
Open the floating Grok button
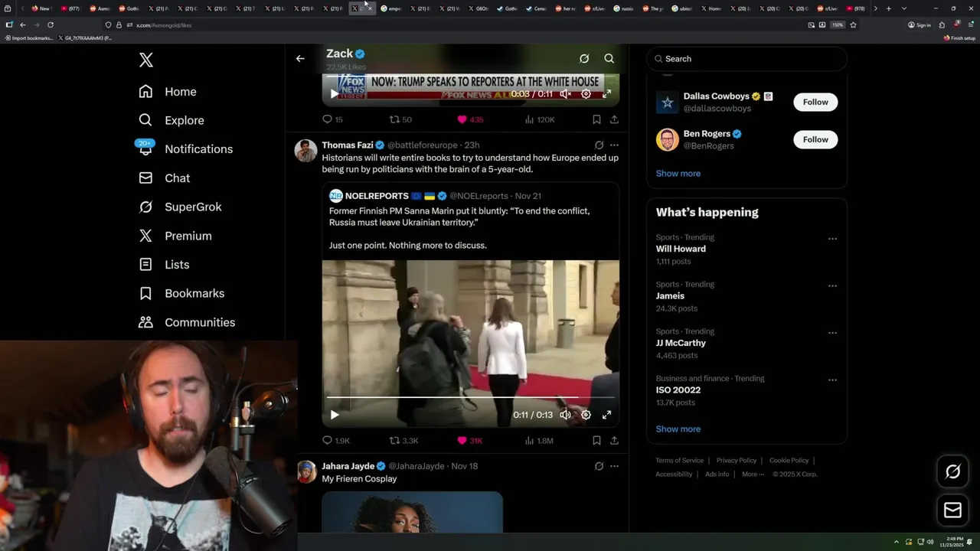[952, 472]
